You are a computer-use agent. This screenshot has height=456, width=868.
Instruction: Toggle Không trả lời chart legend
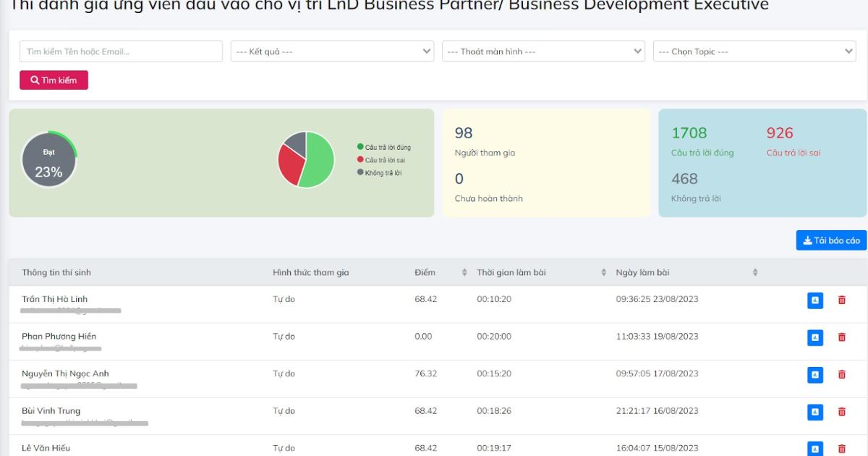[x=380, y=173]
